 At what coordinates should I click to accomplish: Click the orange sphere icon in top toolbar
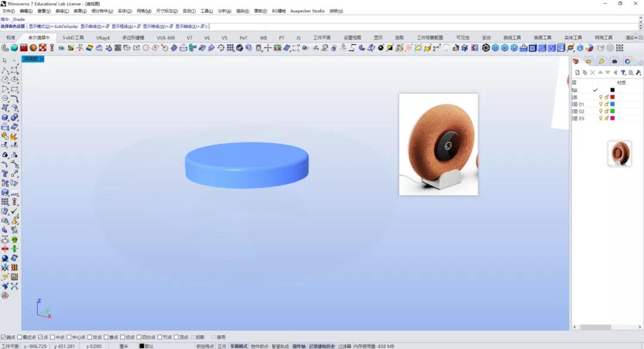pyautogui.click(x=33, y=48)
